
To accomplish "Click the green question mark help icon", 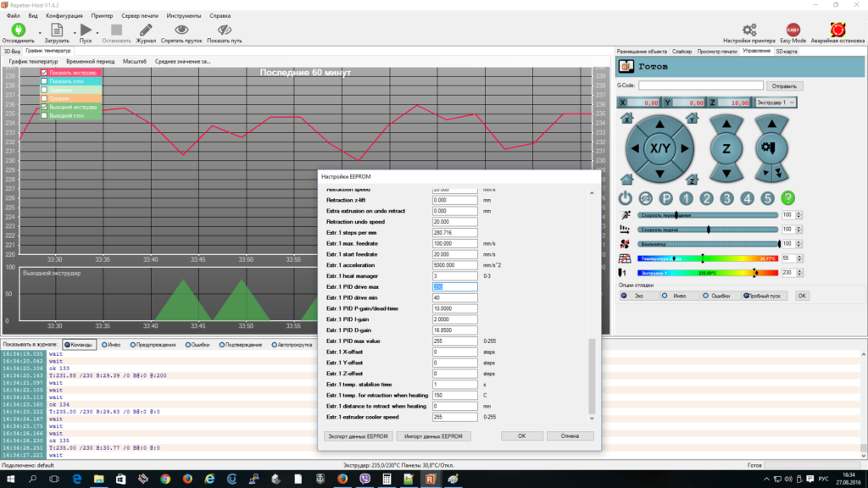I will (787, 198).
